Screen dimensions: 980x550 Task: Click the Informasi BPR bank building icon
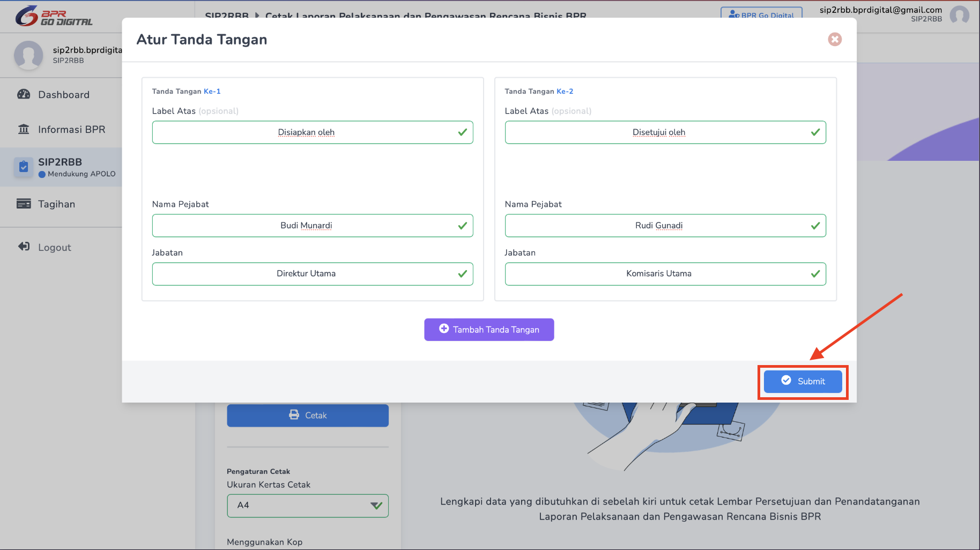pos(24,129)
